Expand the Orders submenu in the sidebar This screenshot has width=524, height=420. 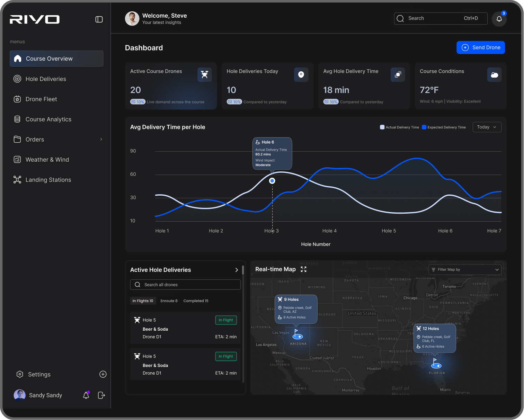(101, 140)
